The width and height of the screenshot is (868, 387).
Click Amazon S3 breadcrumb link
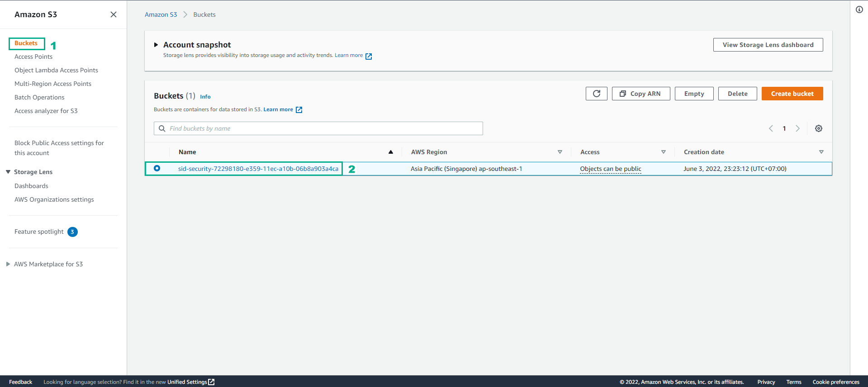coord(161,14)
